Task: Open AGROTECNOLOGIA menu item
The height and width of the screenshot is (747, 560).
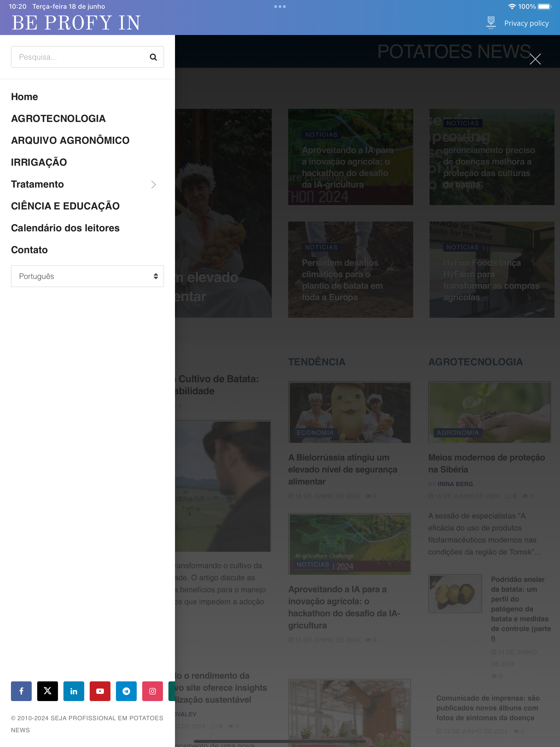Action: [x=59, y=119]
